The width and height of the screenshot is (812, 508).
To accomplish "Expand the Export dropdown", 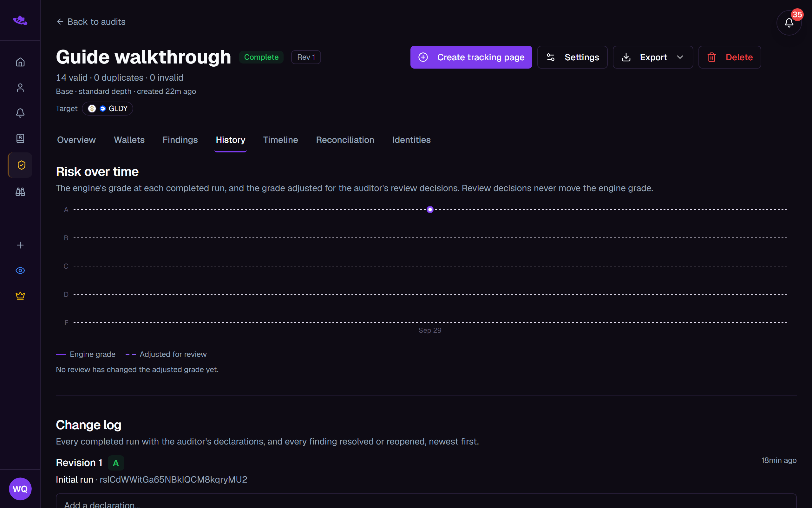I will [653, 57].
